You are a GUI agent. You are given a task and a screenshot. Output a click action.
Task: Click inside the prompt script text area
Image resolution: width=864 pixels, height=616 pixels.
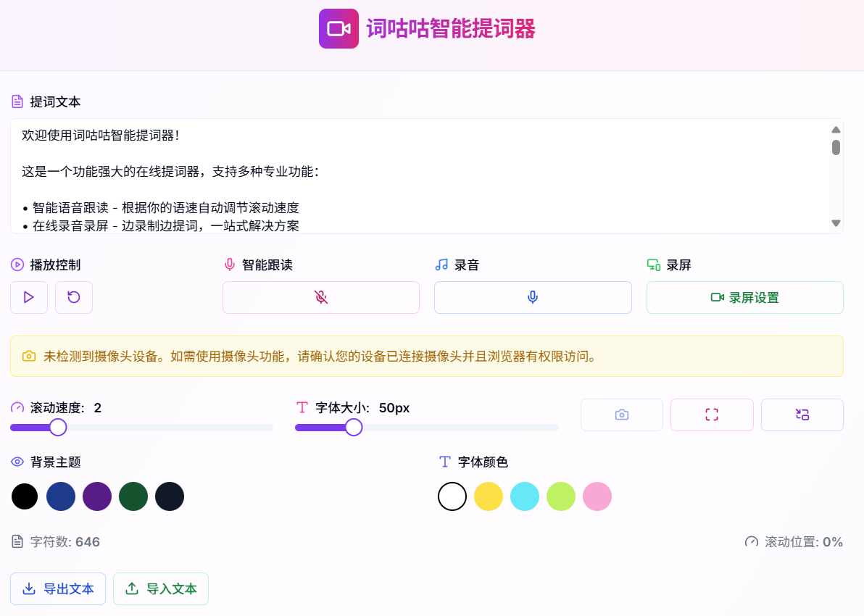click(x=426, y=176)
